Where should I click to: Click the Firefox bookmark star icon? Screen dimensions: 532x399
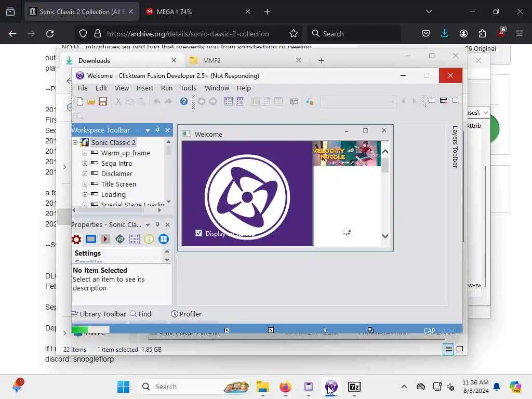[294, 34]
